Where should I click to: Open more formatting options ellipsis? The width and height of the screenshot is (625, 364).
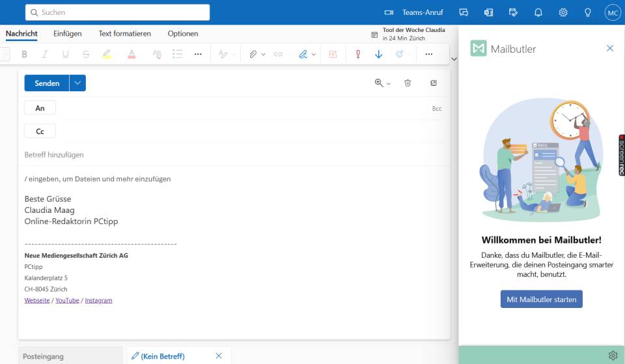coord(198,54)
